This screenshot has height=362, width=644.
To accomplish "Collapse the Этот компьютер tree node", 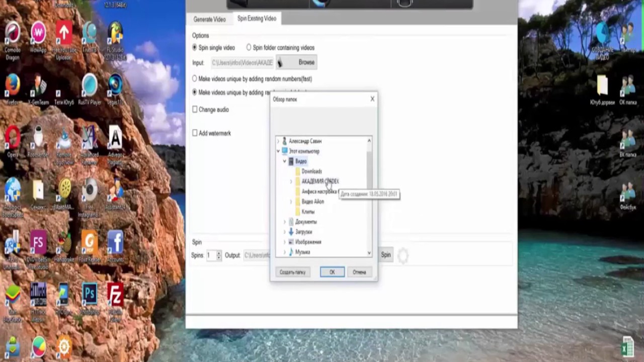I will pyautogui.click(x=278, y=151).
